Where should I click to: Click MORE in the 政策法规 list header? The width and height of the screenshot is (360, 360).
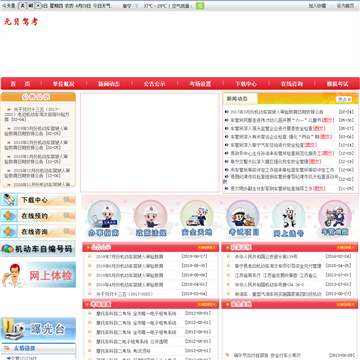tap(346, 247)
